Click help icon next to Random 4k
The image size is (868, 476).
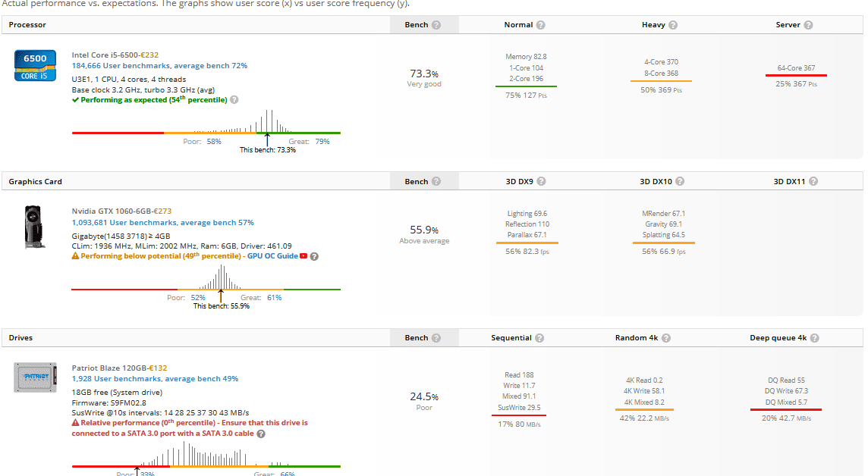pos(666,338)
